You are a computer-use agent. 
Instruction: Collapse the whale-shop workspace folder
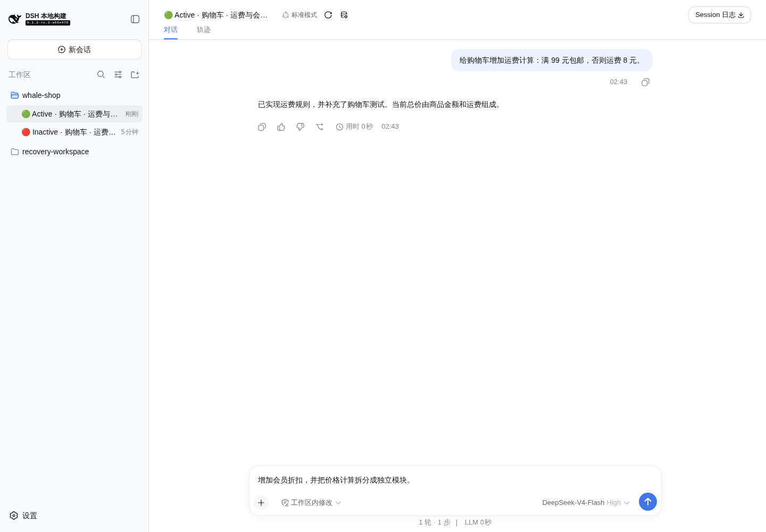[x=74, y=95]
